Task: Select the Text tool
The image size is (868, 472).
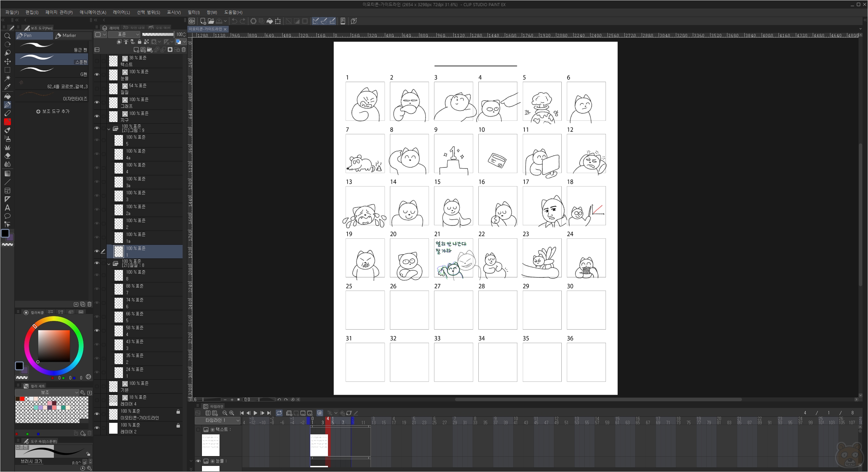Action: pos(7,208)
